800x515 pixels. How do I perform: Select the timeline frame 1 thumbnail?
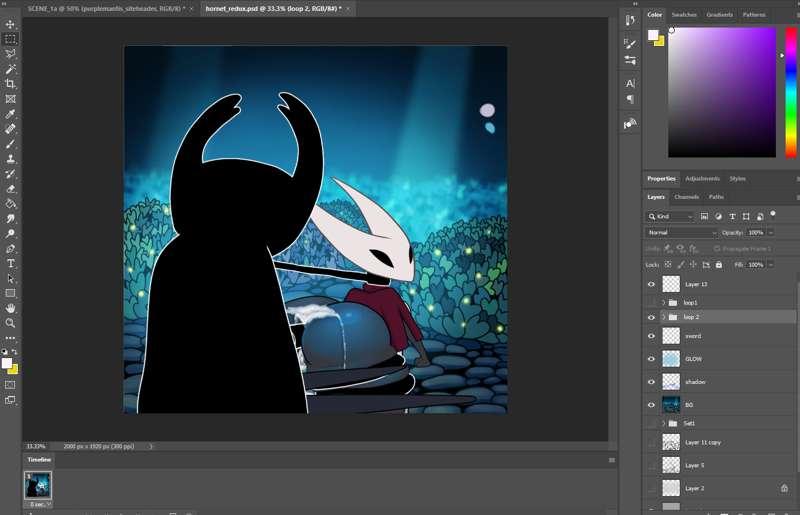pyautogui.click(x=38, y=485)
